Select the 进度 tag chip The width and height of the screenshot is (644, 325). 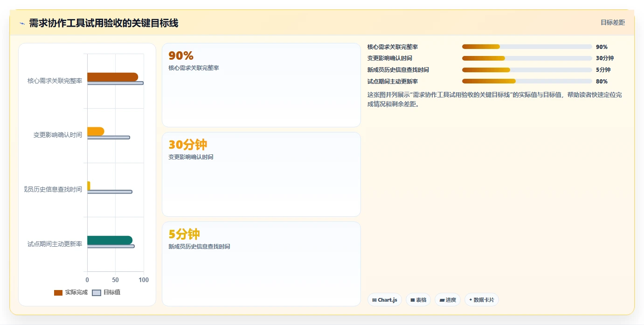[448, 300]
